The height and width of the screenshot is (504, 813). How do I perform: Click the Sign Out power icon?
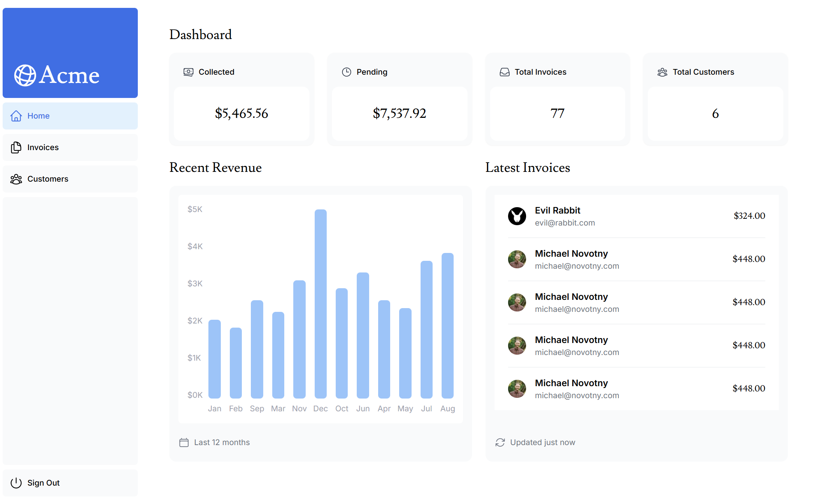pyautogui.click(x=16, y=483)
